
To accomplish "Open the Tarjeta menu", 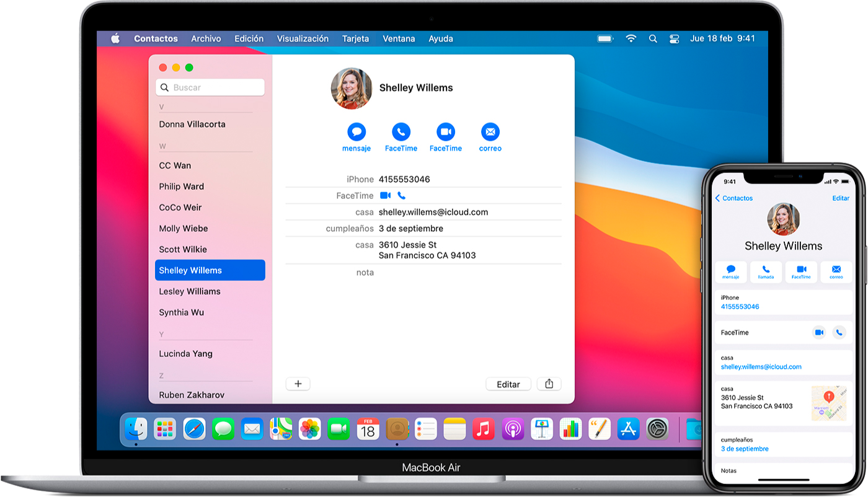I will coord(355,38).
